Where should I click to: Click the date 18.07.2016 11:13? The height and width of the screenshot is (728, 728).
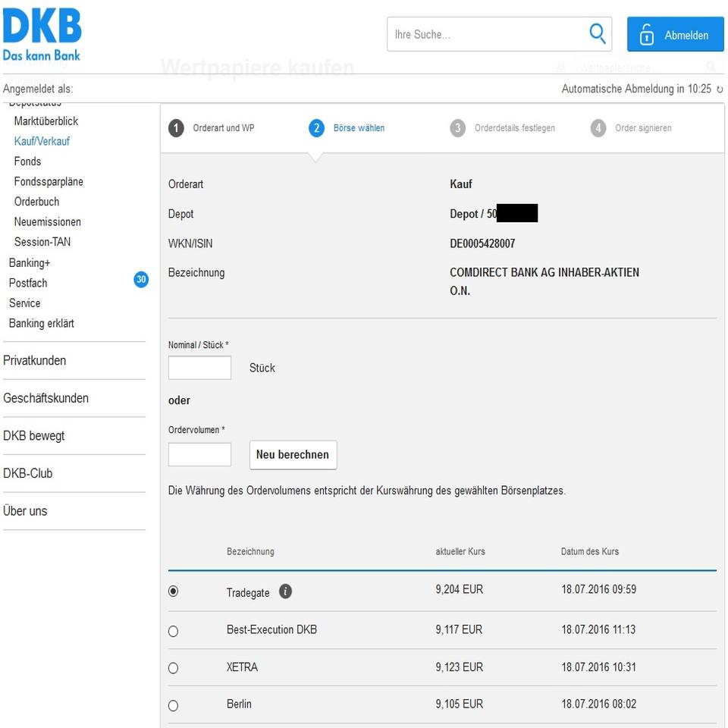point(598,630)
